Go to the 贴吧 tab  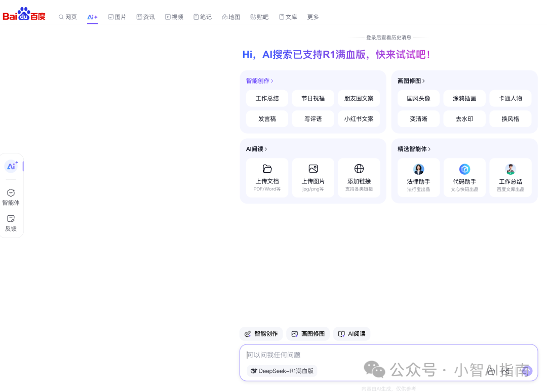[x=259, y=17]
